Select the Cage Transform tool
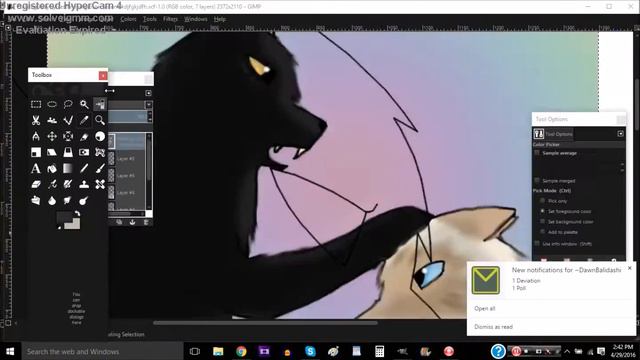Image resolution: width=640 pixels, height=360 pixels. click(100, 152)
